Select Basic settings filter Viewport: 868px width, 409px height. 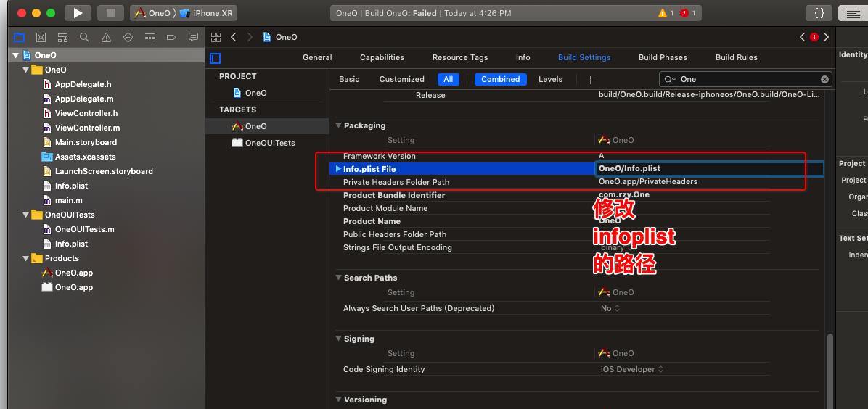(x=349, y=79)
